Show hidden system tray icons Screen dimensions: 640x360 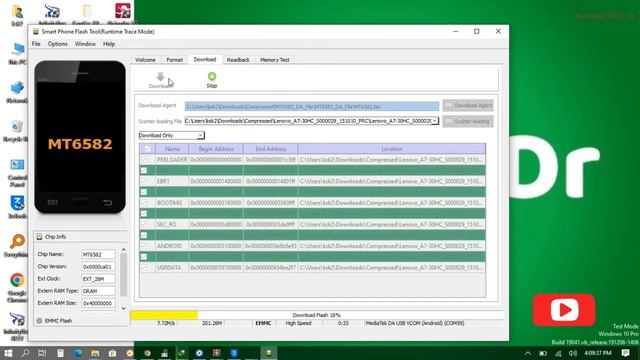click(x=527, y=353)
